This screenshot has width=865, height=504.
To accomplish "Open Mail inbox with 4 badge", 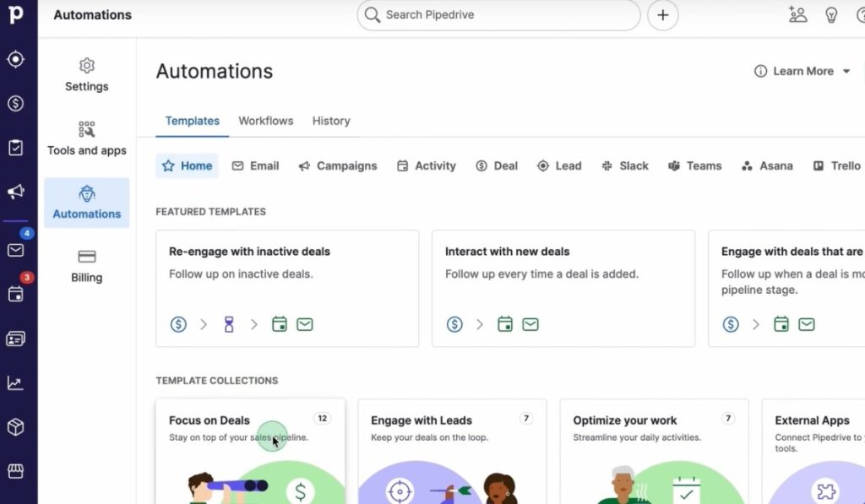I will click(15, 250).
